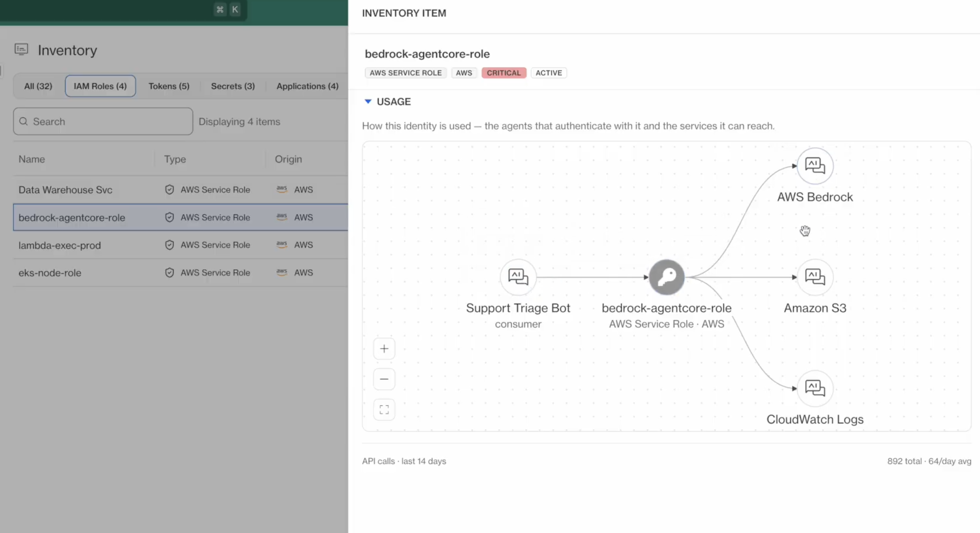Click the AWS SERVICE ROLE badge
The image size is (980, 533).
[x=405, y=73]
